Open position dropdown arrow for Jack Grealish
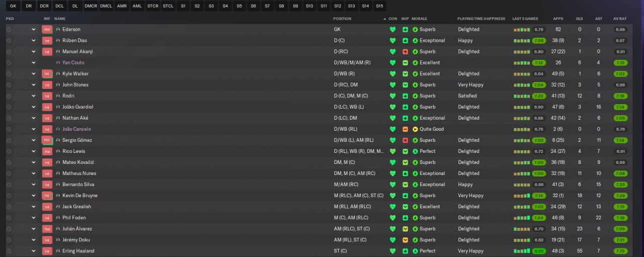This screenshot has width=644, height=257. pos(34,207)
